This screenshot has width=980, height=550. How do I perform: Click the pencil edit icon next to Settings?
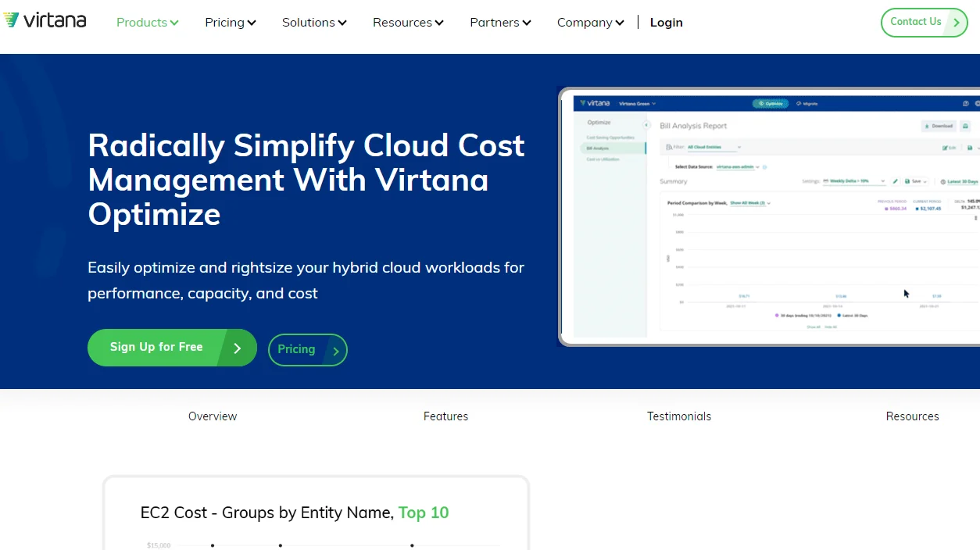point(896,181)
